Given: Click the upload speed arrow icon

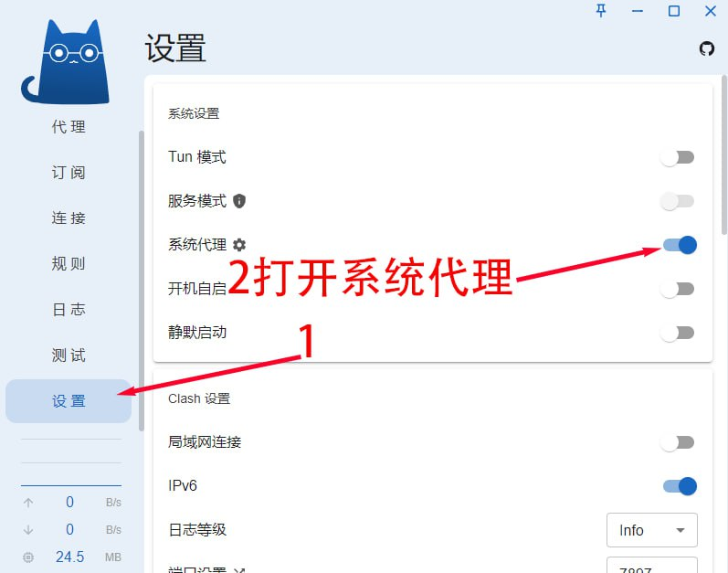Looking at the screenshot, I should point(28,503).
